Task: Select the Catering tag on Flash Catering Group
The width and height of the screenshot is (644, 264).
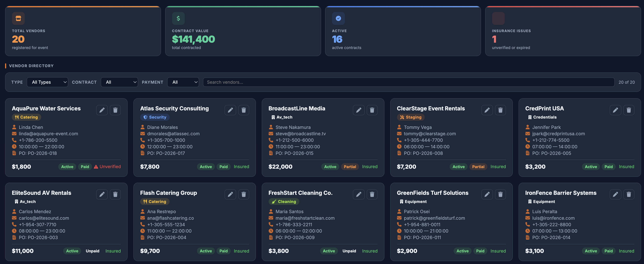Action: coord(154,202)
